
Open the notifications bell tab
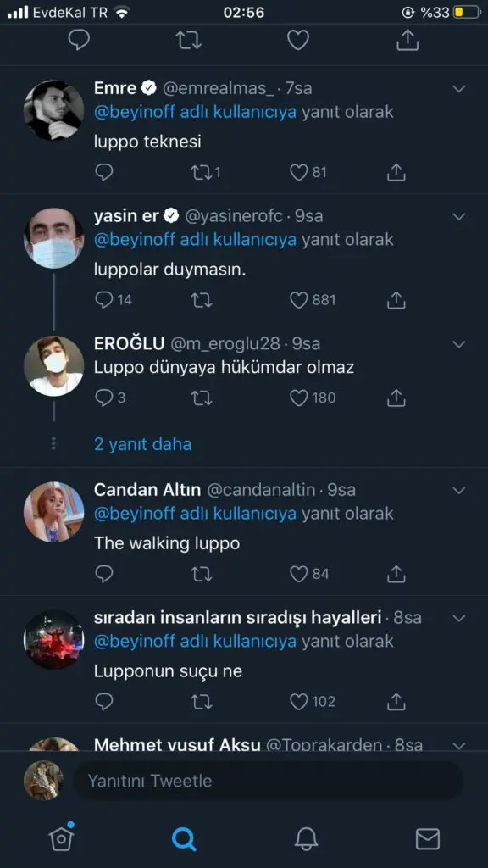[306, 839]
